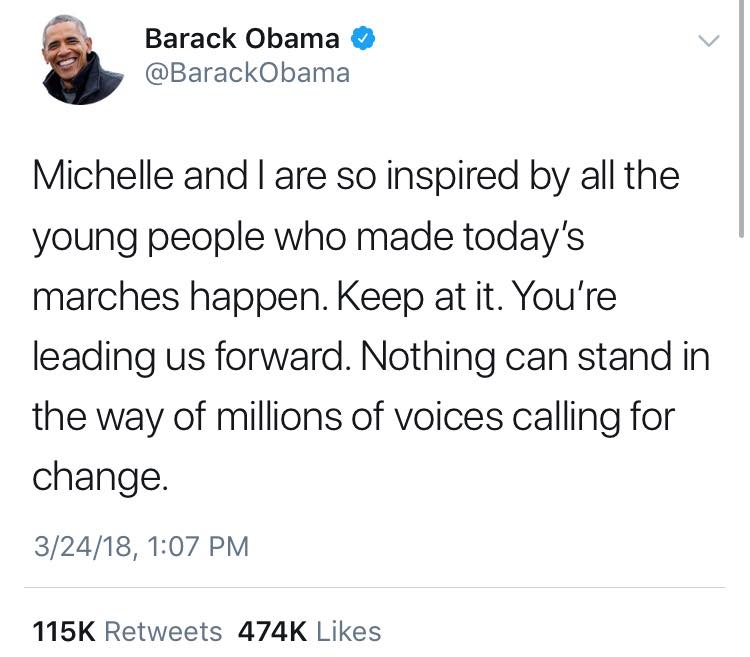Click the text line starting 'leading us forward'
Image resolution: width=750 pixels, height=657 pixels.
click(x=371, y=356)
